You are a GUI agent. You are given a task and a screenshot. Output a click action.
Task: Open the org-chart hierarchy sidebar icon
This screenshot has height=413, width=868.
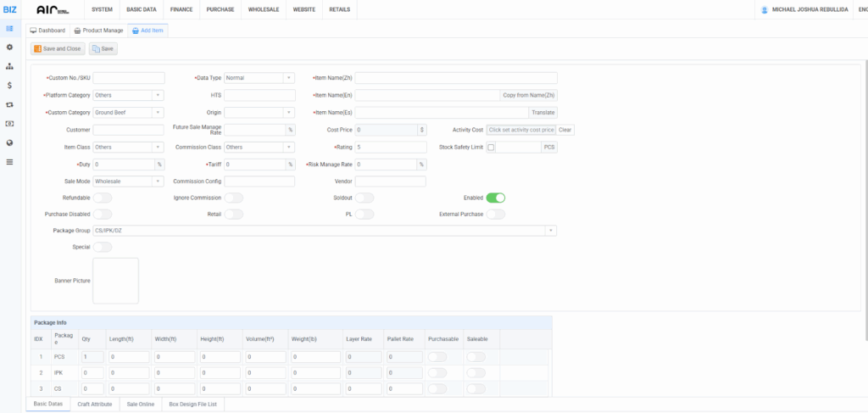9,66
